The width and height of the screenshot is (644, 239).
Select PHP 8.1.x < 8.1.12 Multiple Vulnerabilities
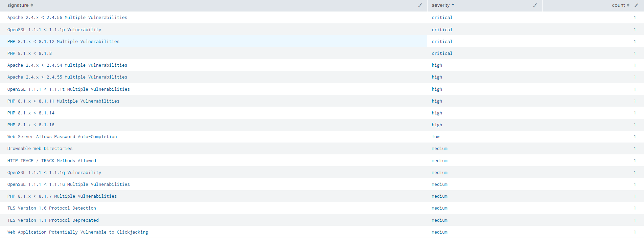[63, 42]
